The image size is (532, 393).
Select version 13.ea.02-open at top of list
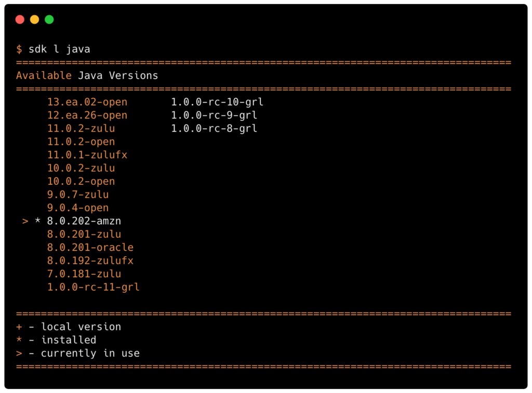click(87, 102)
